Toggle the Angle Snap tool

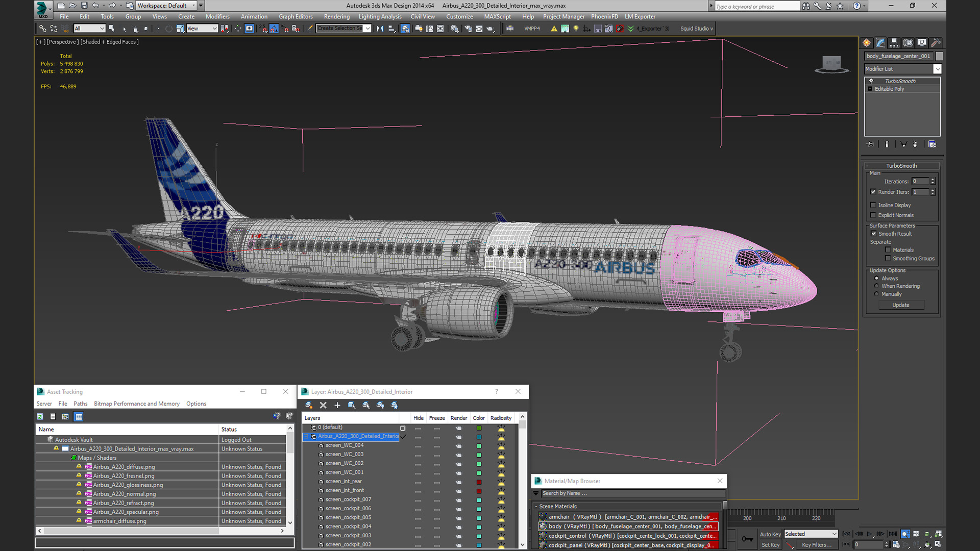click(274, 29)
